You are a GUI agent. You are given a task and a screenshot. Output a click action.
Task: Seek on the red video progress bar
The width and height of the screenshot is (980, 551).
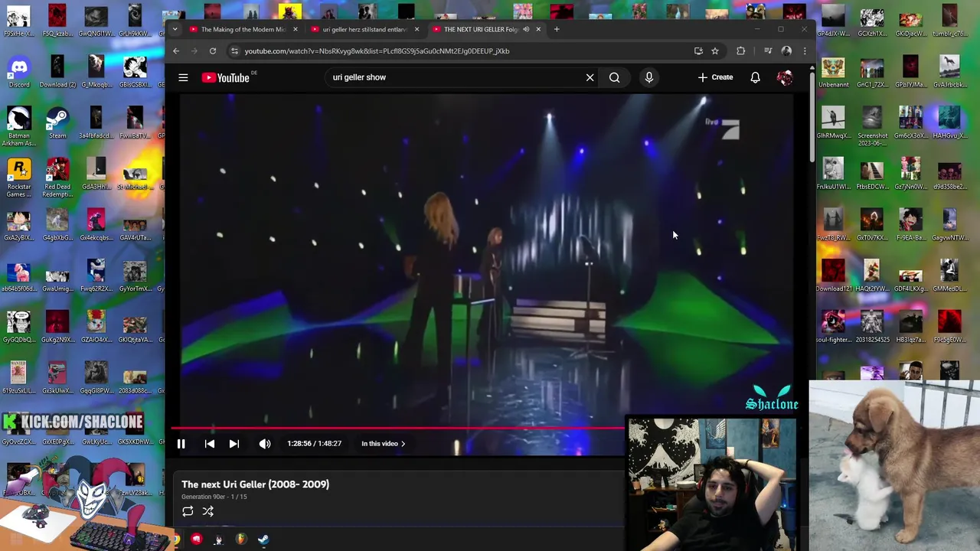pyautogui.click(x=397, y=429)
